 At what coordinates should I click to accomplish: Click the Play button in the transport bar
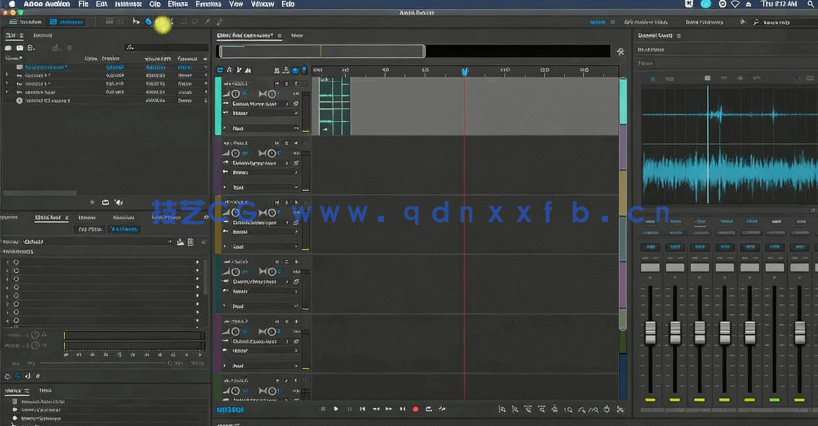(x=336, y=409)
